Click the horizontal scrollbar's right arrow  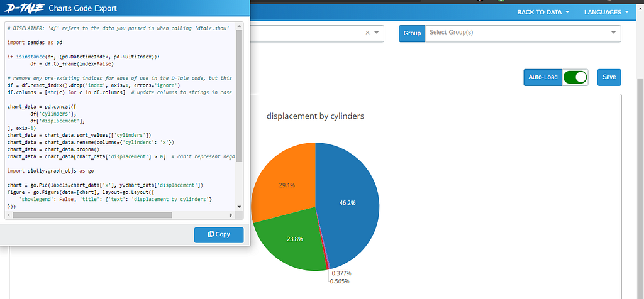tap(231, 215)
